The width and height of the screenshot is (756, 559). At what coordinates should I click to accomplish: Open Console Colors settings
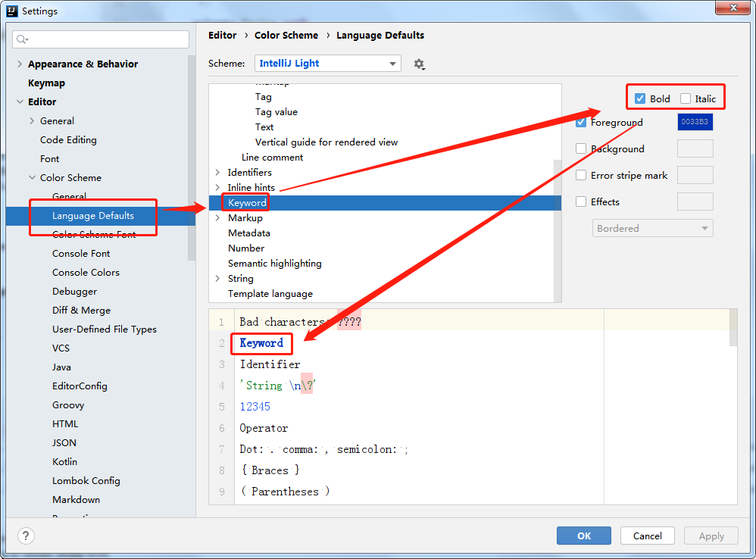(86, 272)
